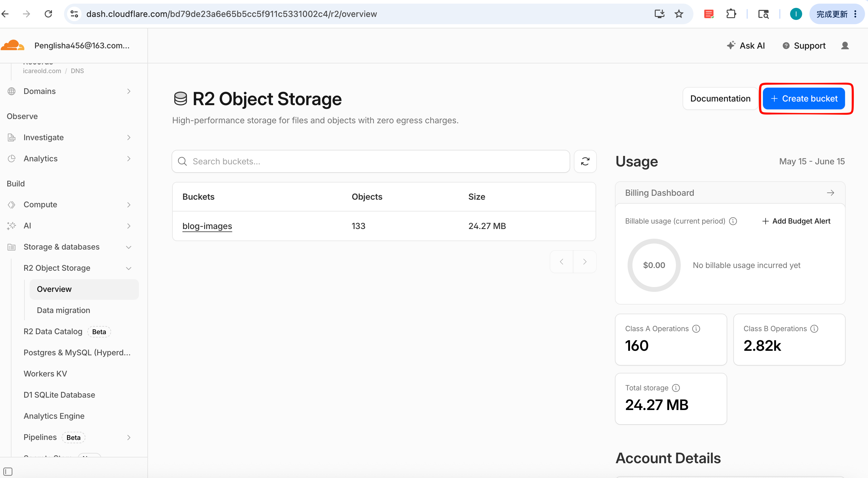Click the 24.27 MB size in blog-images row

click(x=487, y=226)
